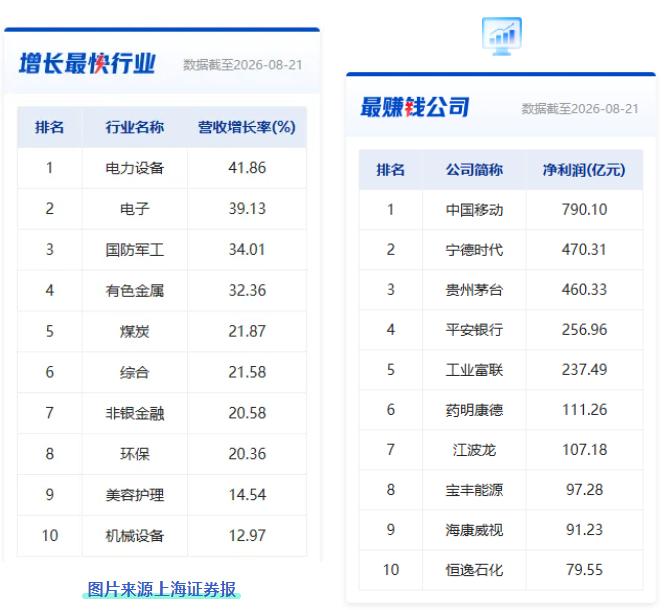The image size is (666, 610).
Task: Click the 39.13 growth rate value
Action: click(247, 209)
